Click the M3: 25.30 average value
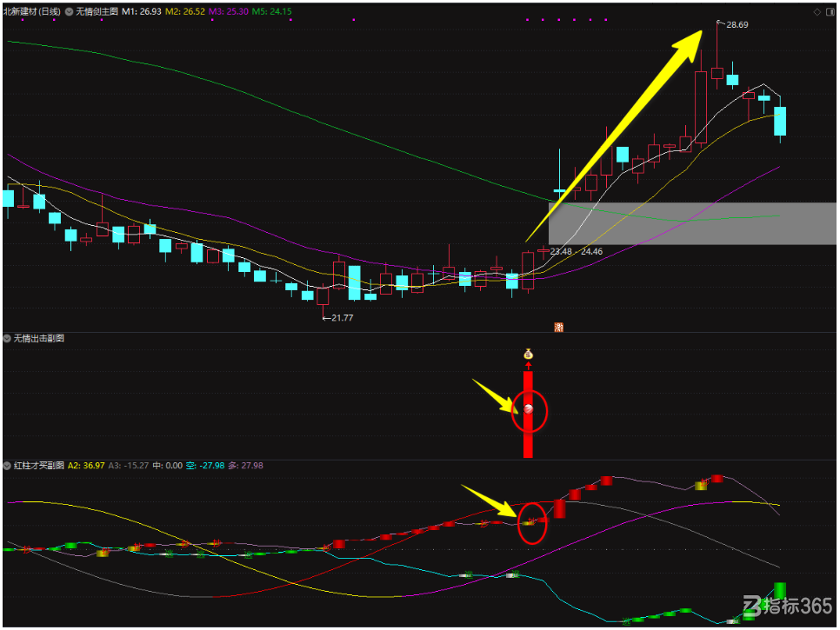The image size is (840, 630). 229,12
